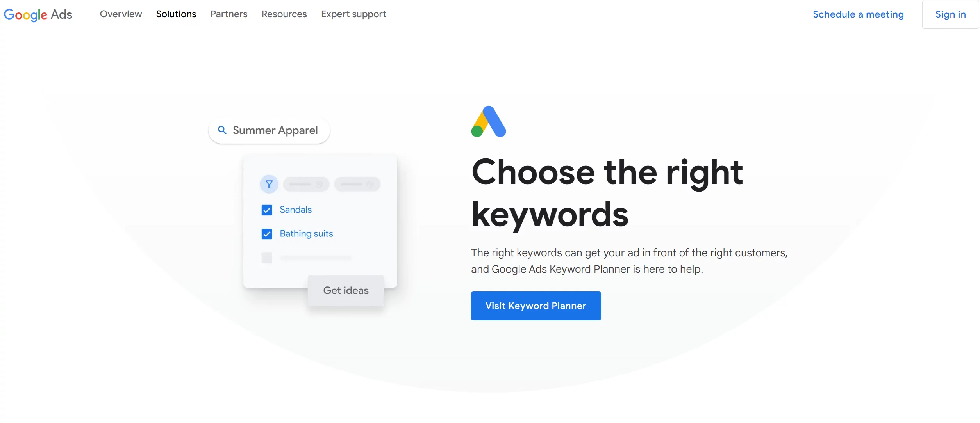Click the blue search magnifier icon
This screenshot has height=423, width=980.
[221, 130]
